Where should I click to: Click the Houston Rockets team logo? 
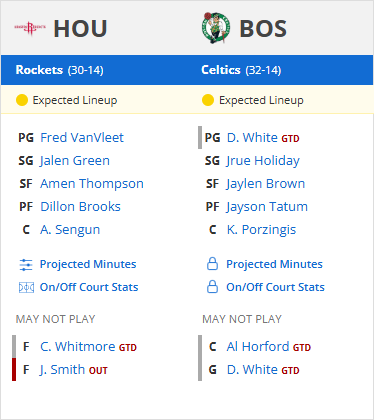(x=30, y=28)
